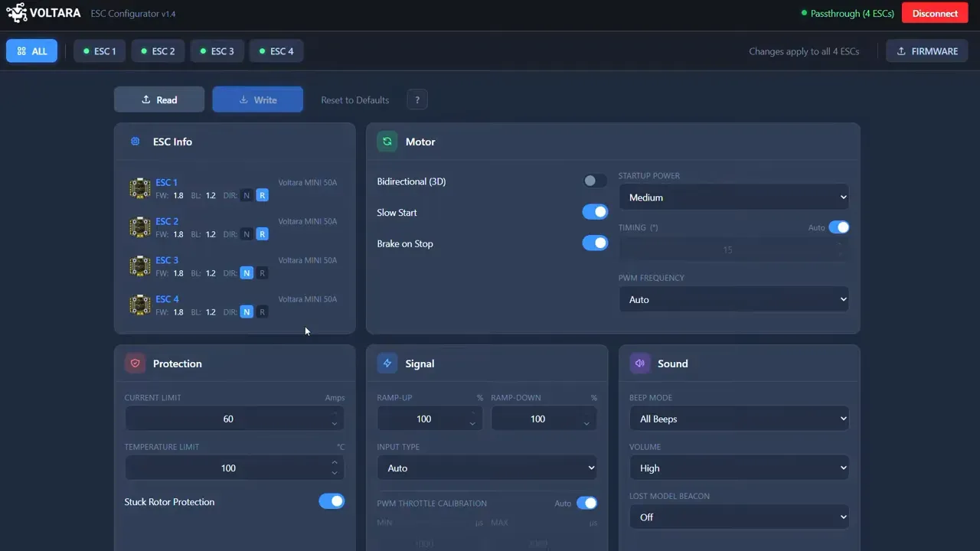Screen dimensions: 980x551
Task: Click the ESC 2 board thumbnail icon
Action: pyautogui.click(x=140, y=227)
